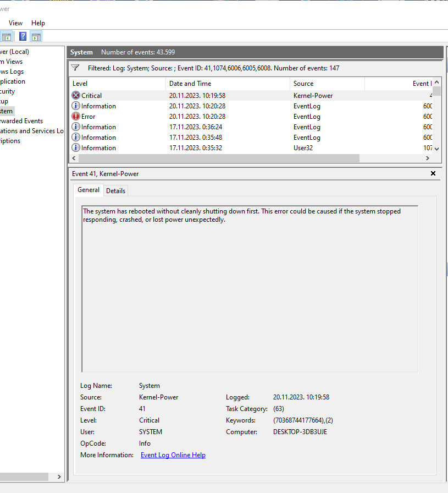
Task: Select the Subscriptions tree node
Action: coord(10,141)
